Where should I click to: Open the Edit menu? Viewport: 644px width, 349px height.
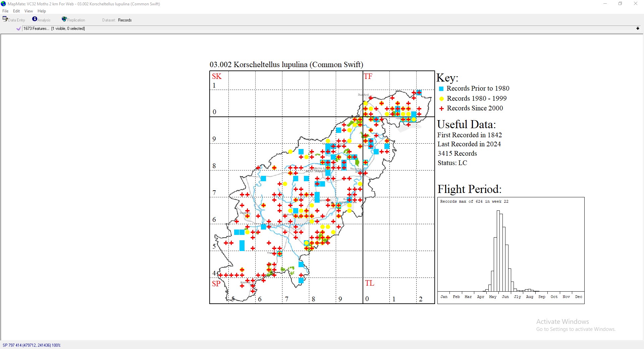[16, 11]
